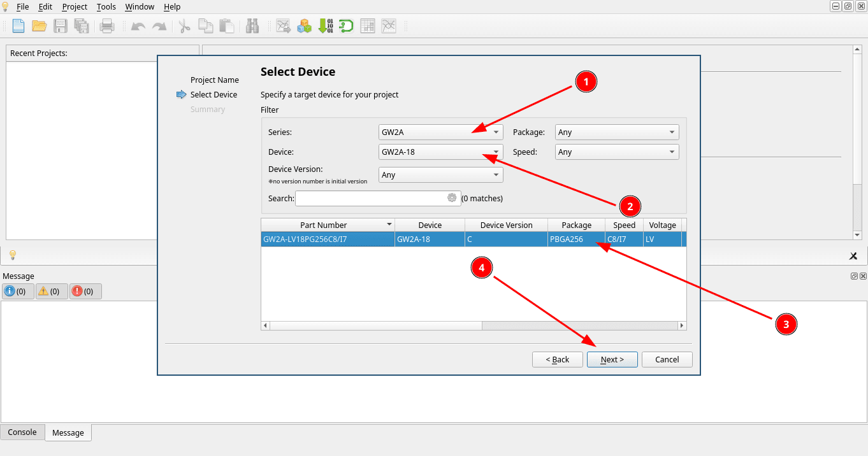
Task: Click the Next button
Action: (x=612, y=359)
